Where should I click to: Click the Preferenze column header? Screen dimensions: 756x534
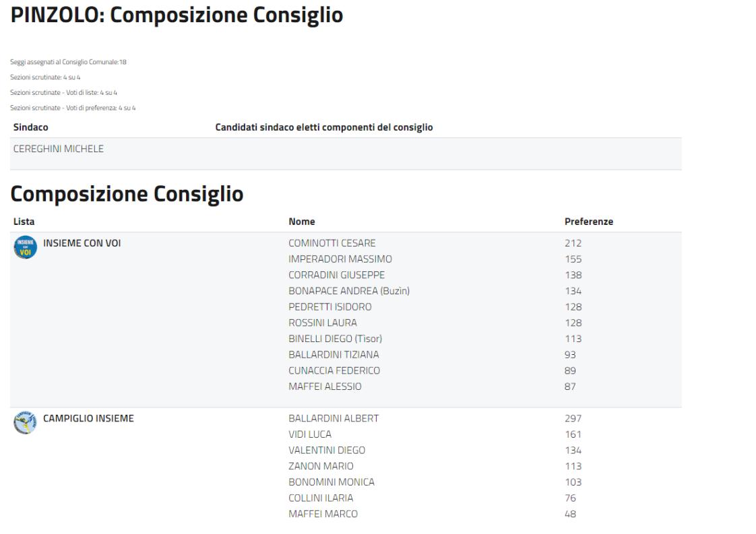point(588,221)
